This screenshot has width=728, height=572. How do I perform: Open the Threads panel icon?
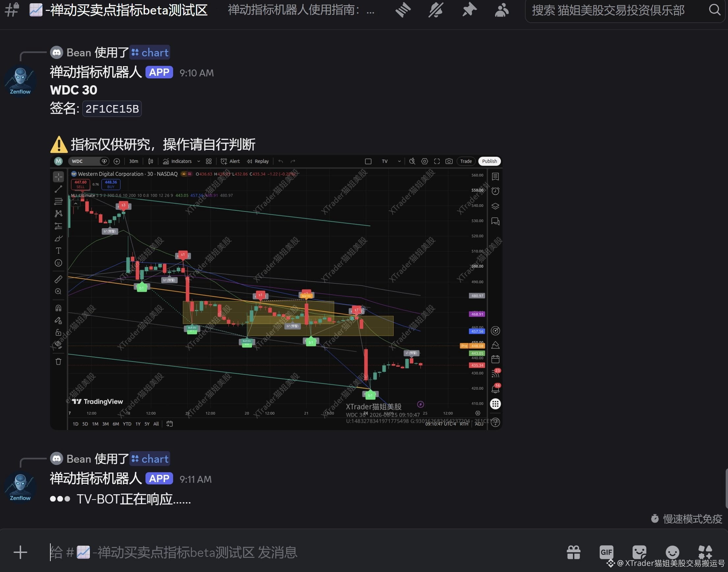click(x=403, y=10)
